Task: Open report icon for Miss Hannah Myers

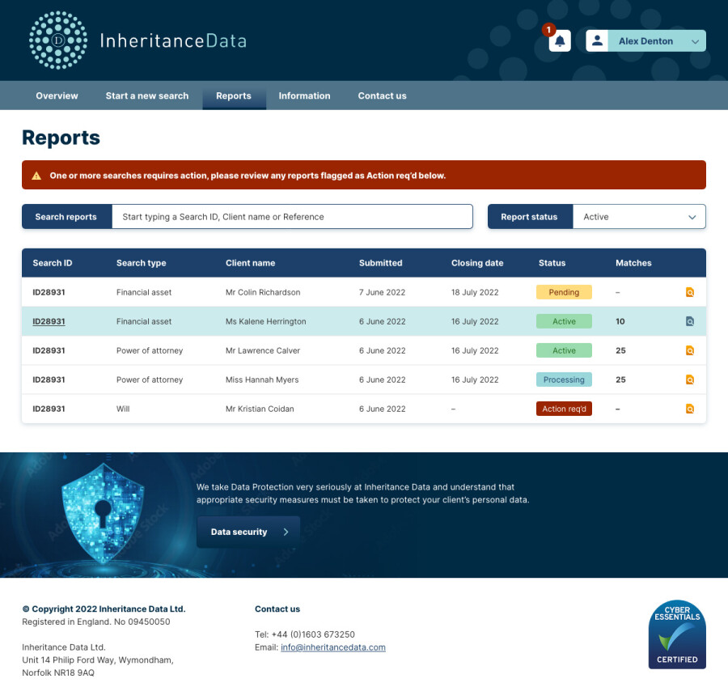Action: pyautogui.click(x=689, y=380)
